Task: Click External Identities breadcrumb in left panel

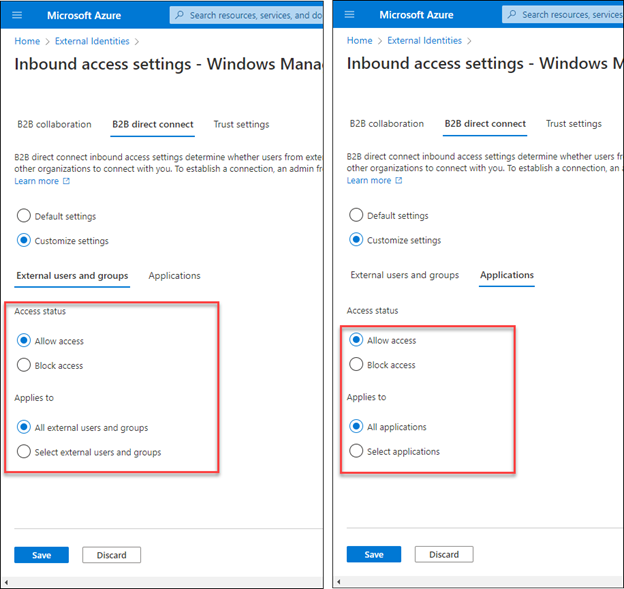Action: (x=92, y=41)
